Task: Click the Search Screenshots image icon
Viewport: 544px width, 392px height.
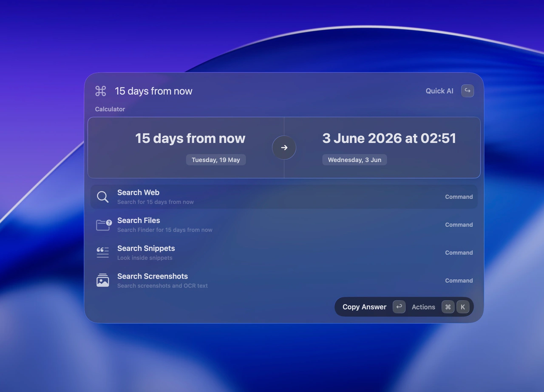Action: 102,280
